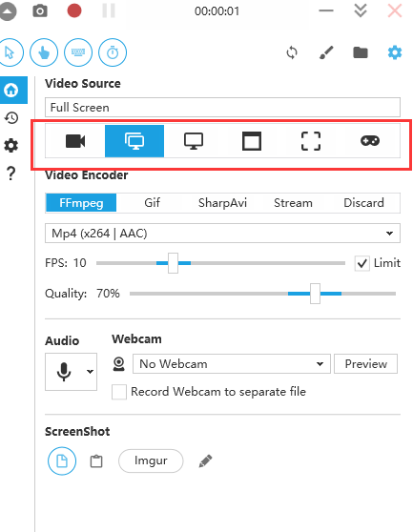Select the game capture controller icon
The height and width of the screenshot is (532, 413).
370,141
